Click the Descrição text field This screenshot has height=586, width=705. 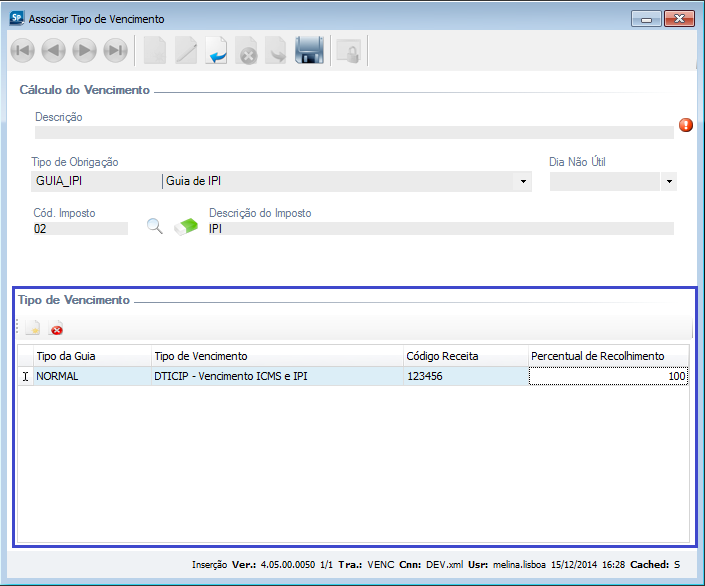(x=353, y=132)
